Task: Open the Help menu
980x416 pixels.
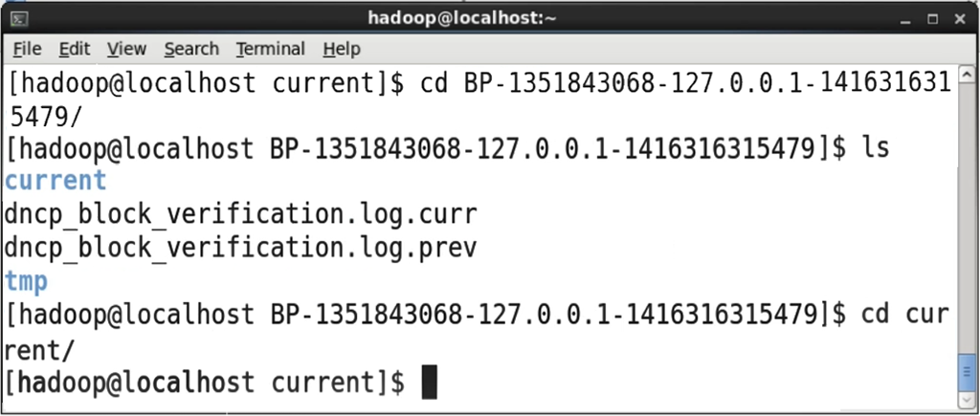Action: point(342,49)
